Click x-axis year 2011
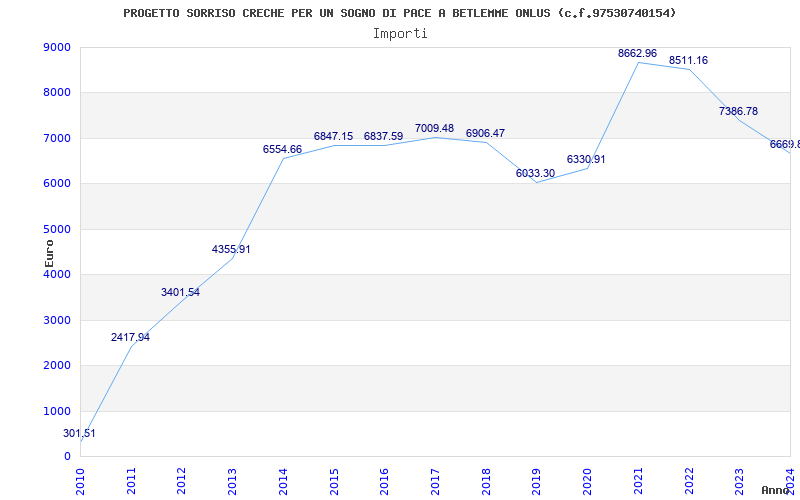The width and height of the screenshot is (800, 500). pos(132,481)
